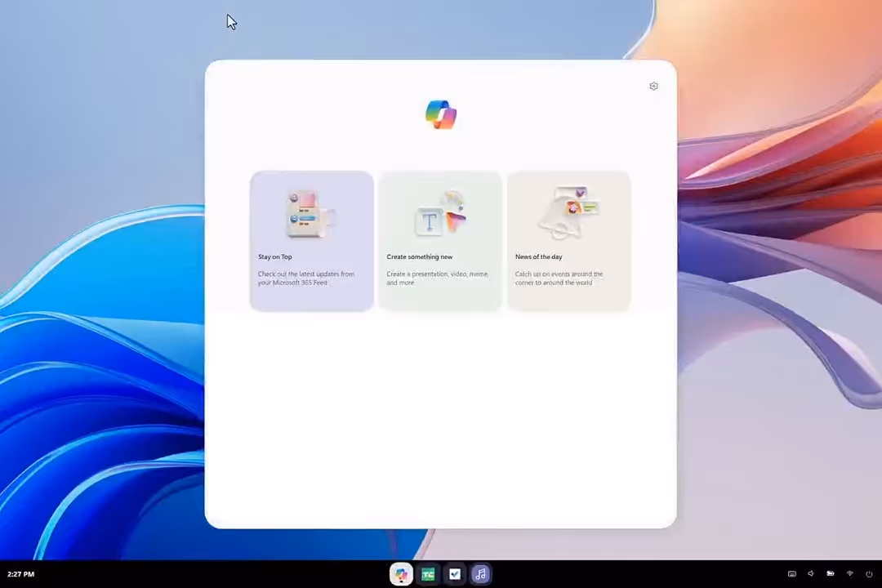Open the checkmark To Do app in taskbar
This screenshot has height=588, width=882.
click(455, 574)
